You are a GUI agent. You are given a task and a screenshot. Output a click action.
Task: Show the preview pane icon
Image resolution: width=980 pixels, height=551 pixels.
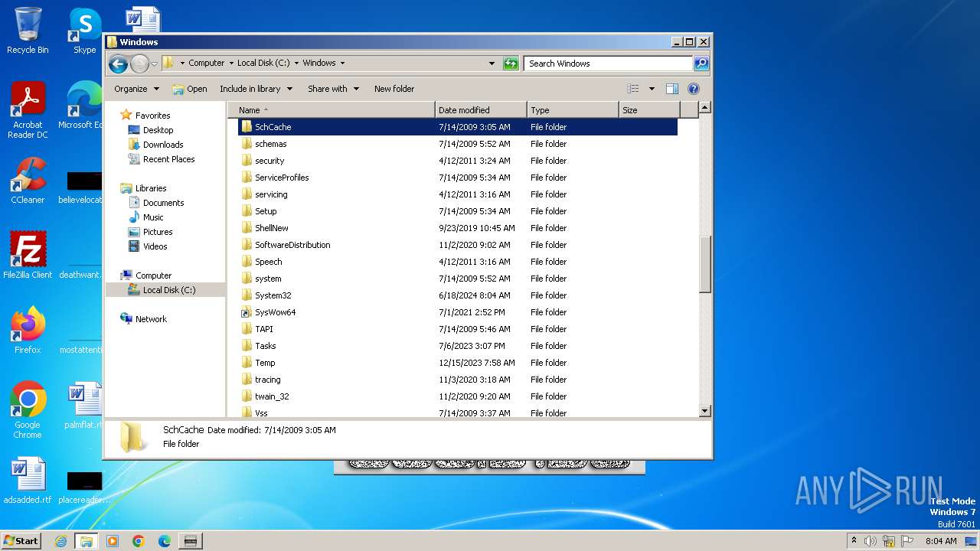click(672, 89)
